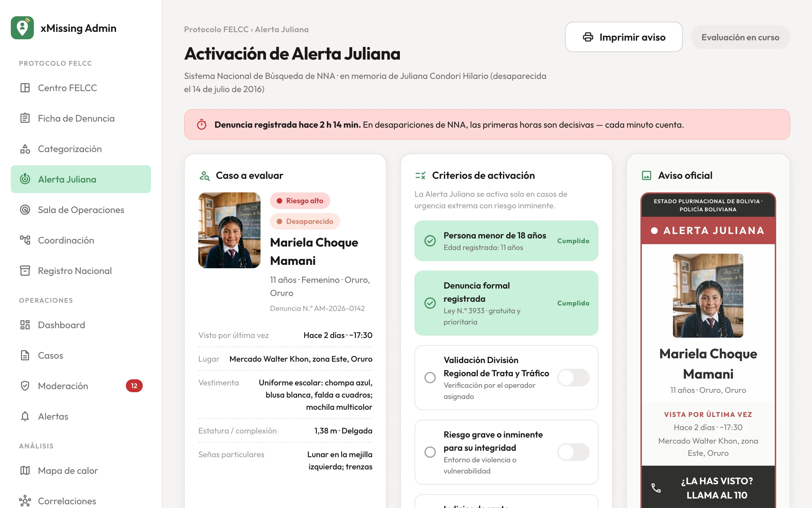This screenshot has width=812, height=508.
Task: Click the Riesgo alto badge
Action: [300, 200]
